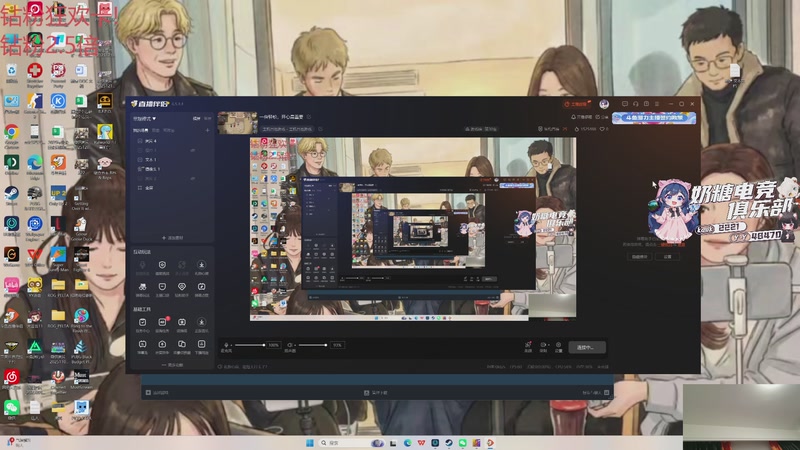This screenshot has width=800, height=450.
Task: Edit the stream title via pencil icon
Action: (309, 117)
